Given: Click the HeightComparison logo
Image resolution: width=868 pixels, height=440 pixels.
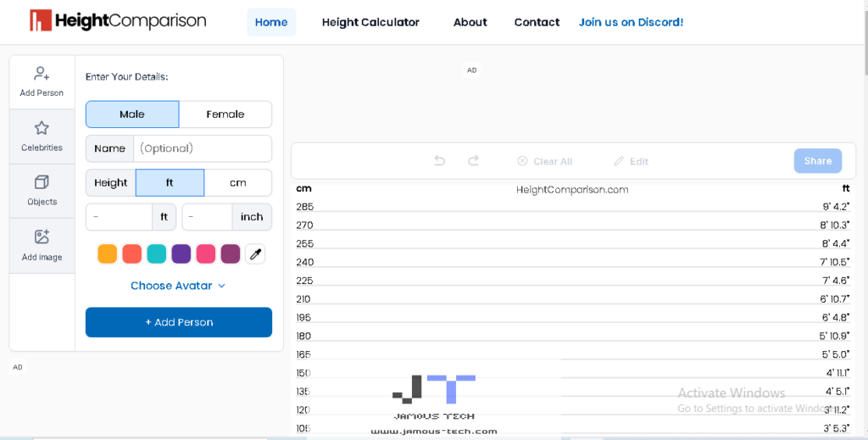Looking at the screenshot, I should tap(118, 20).
